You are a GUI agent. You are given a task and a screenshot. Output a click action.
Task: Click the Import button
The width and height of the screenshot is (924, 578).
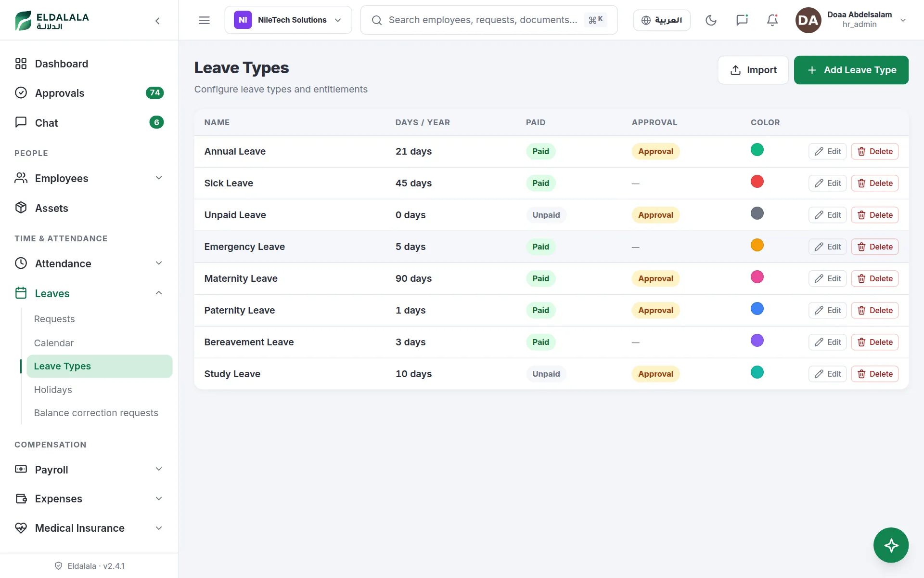pyautogui.click(x=753, y=70)
